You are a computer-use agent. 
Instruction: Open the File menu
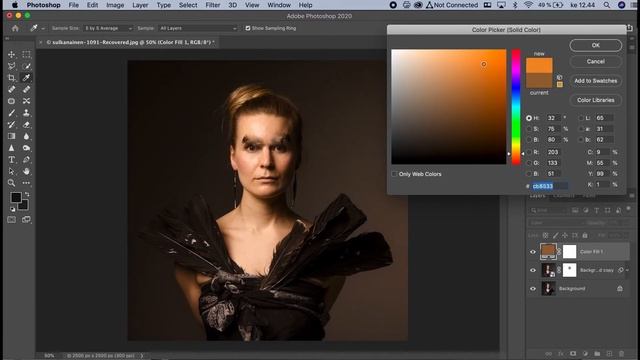73,5
